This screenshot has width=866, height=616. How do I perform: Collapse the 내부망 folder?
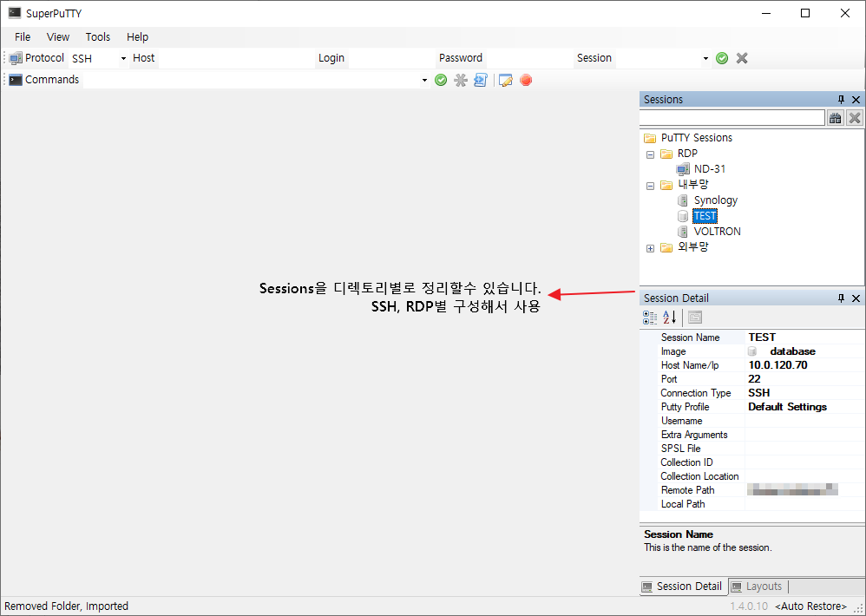(650, 186)
